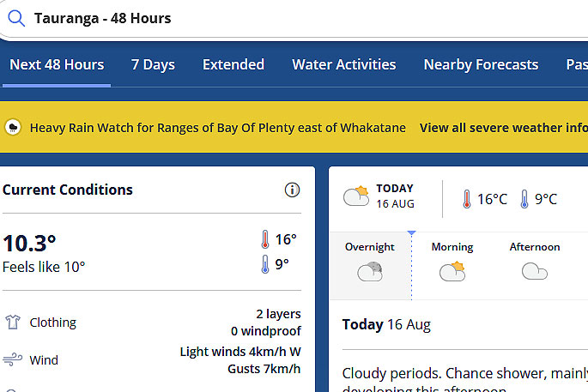Click the blue low temperature thermometer in Current Conditions

tap(265, 264)
